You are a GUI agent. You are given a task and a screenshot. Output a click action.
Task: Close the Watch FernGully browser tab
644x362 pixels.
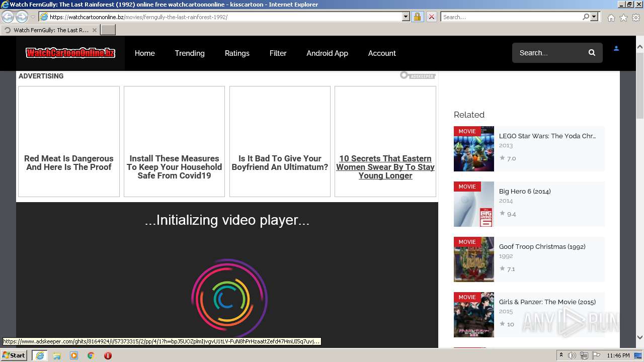pyautogui.click(x=94, y=30)
